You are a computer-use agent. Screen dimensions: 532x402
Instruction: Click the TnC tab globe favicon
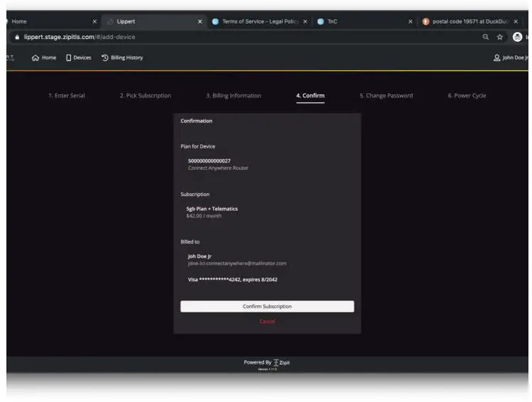tap(320, 21)
